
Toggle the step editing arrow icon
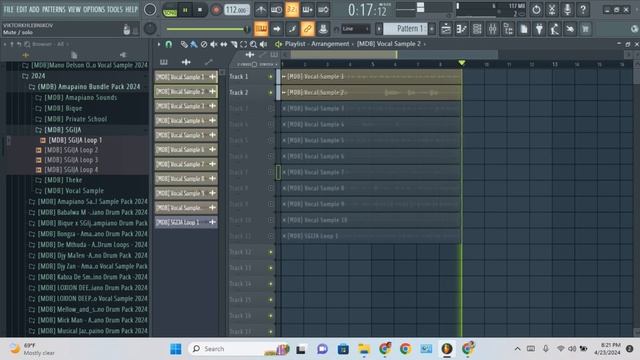[276, 29]
